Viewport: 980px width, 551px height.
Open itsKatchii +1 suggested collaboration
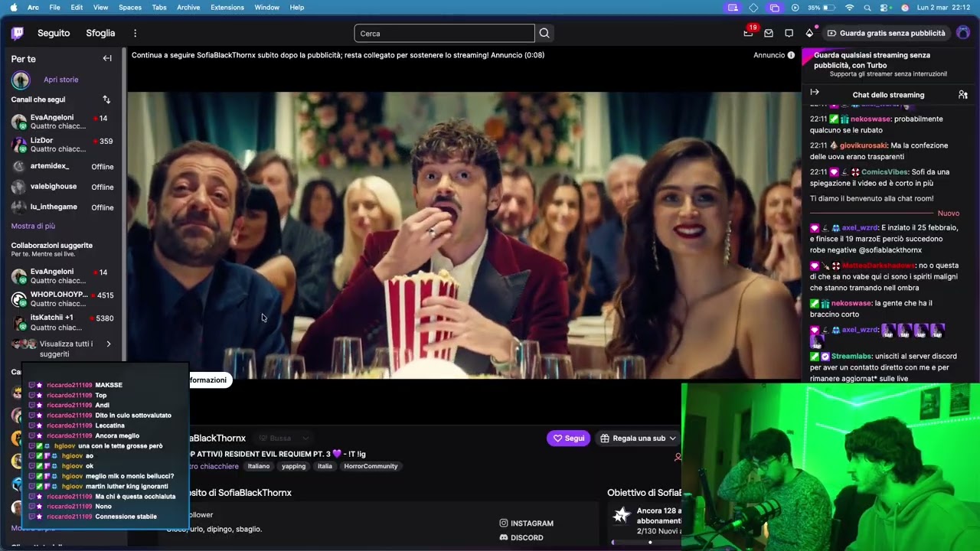click(63, 322)
